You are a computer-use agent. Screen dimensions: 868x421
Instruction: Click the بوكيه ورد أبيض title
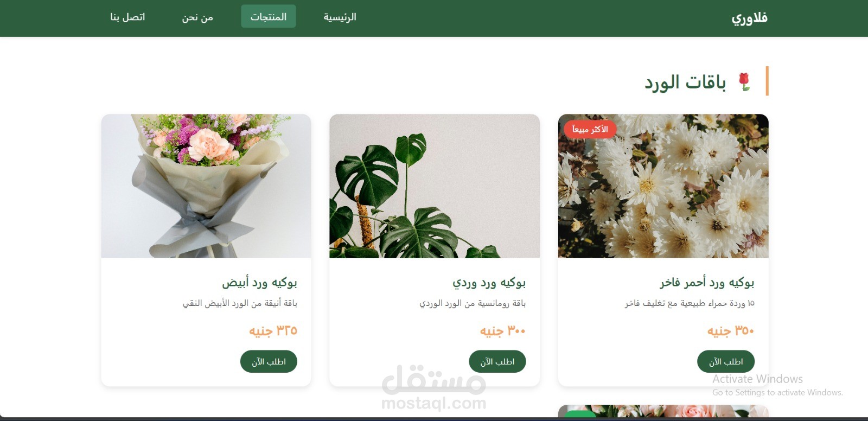click(259, 282)
